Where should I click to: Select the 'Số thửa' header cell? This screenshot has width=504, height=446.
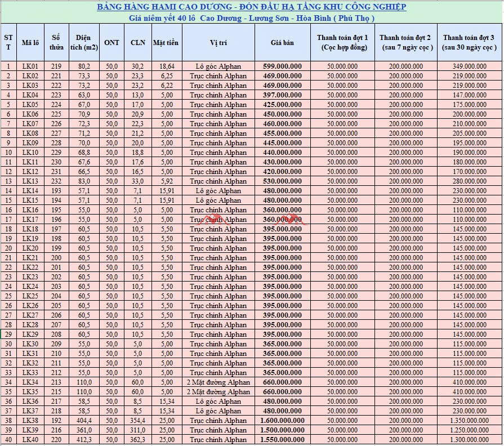click(x=56, y=42)
